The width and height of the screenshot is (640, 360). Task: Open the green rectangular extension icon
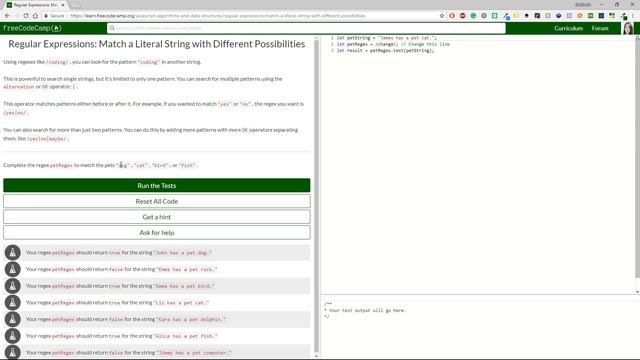pos(590,16)
